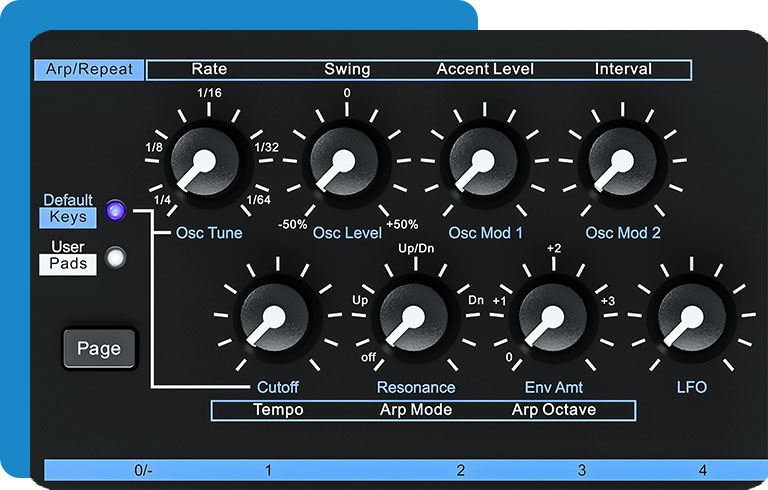
Task: Click the Arp Octave label
Action: (x=554, y=410)
